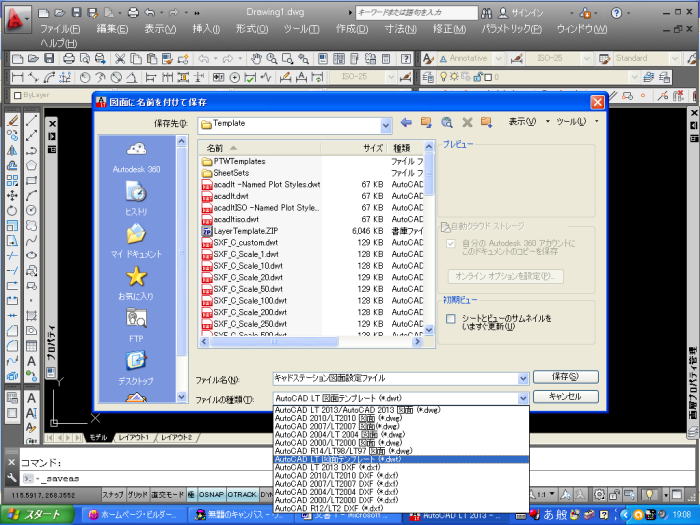Open the 表示(V) view dropdown in dialog
Screen dimensions: 700x525
coord(529,121)
